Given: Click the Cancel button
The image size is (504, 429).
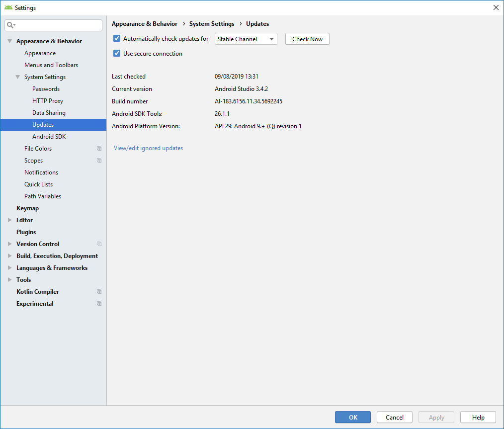Looking at the screenshot, I should click(x=394, y=417).
